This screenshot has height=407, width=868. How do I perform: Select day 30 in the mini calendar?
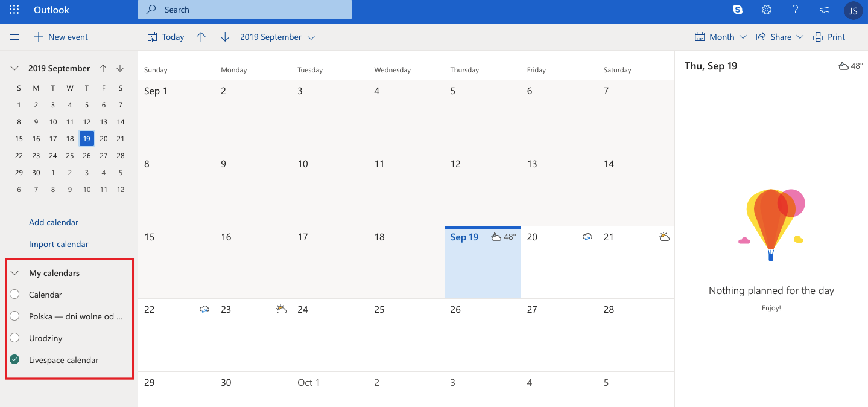click(36, 172)
